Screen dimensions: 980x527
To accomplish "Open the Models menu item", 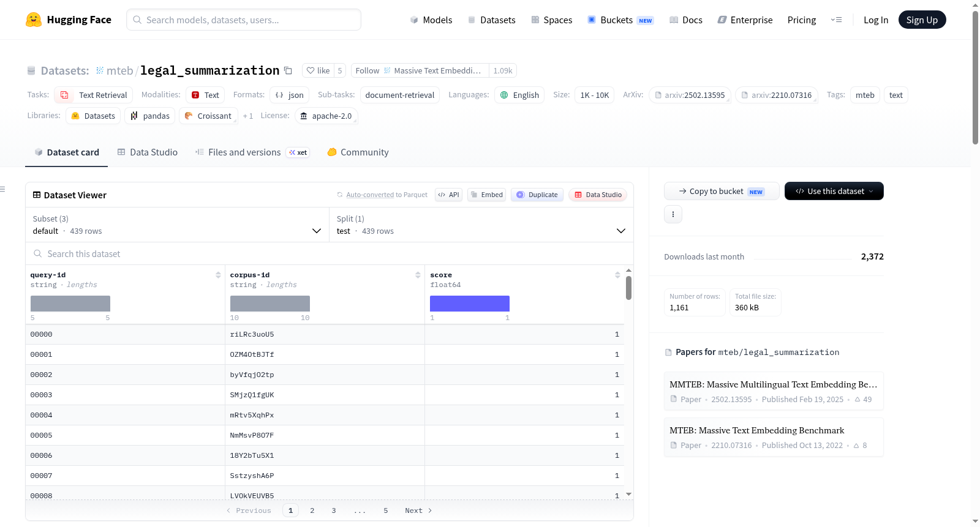I will coord(431,20).
